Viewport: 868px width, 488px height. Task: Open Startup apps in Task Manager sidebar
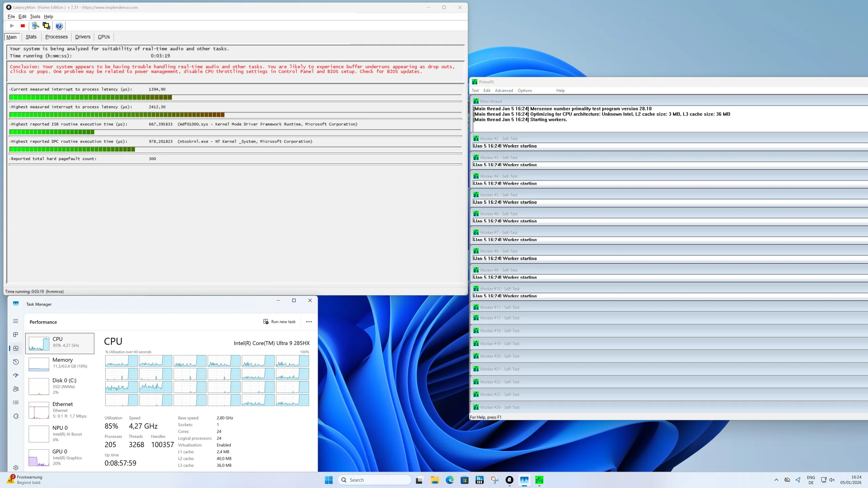[x=16, y=375]
